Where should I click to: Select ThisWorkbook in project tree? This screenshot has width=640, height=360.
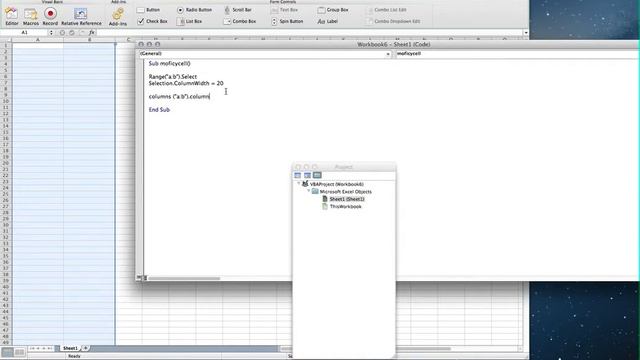tap(345, 207)
